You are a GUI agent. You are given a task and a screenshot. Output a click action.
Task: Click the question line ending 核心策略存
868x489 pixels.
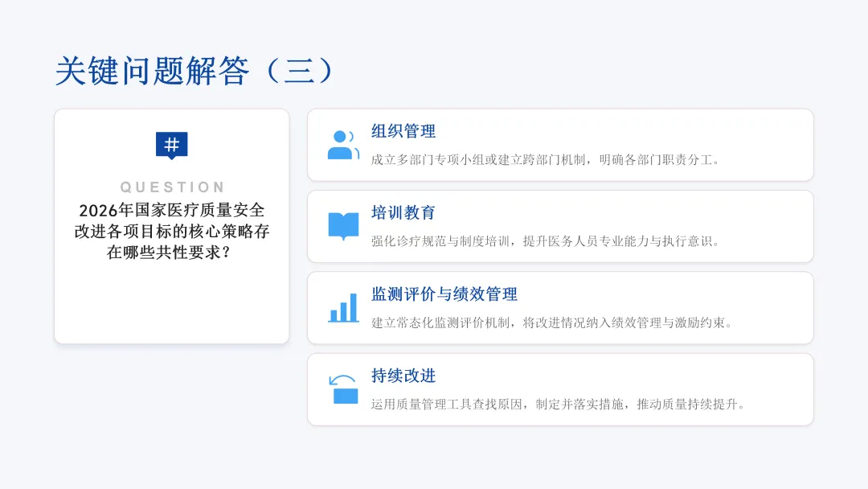point(172,232)
